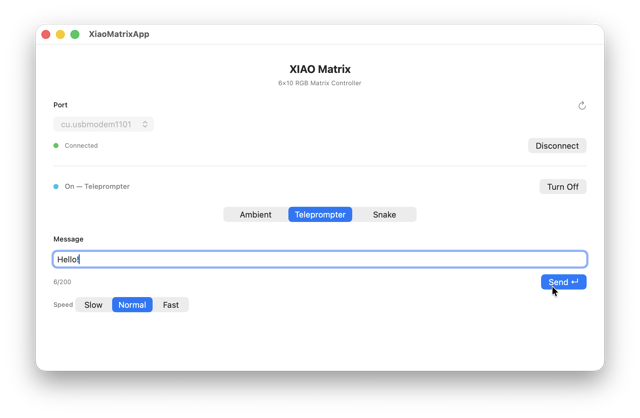The height and width of the screenshot is (418, 640).
Task: Click the On — Teleprompter status text
Action: point(97,186)
